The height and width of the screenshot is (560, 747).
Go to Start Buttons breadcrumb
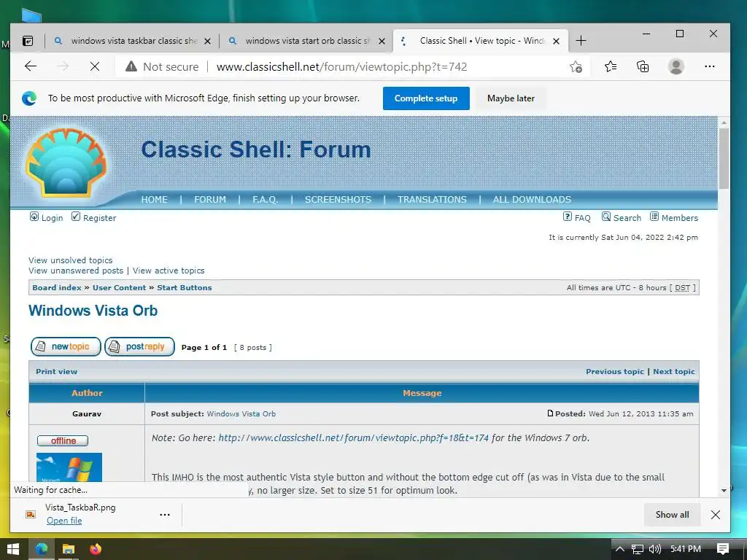(x=185, y=287)
